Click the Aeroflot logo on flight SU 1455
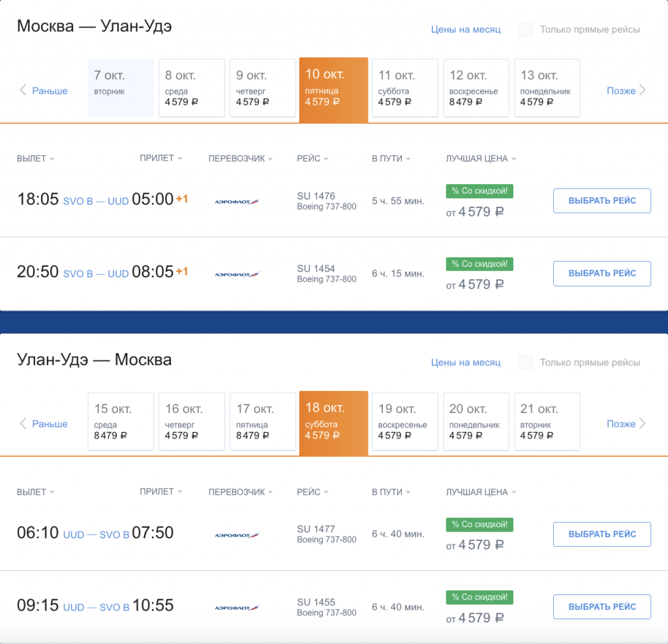 coord(237,607)
